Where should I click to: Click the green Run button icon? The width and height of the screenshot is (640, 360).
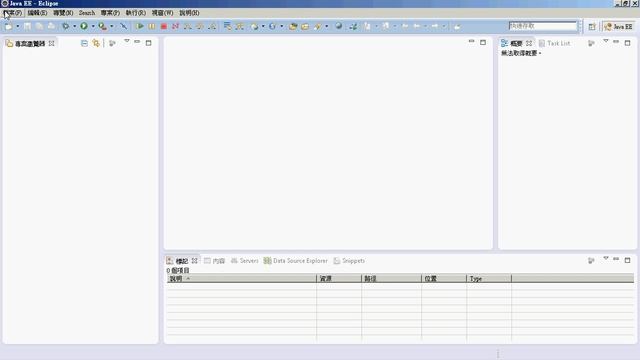point(84,27)
